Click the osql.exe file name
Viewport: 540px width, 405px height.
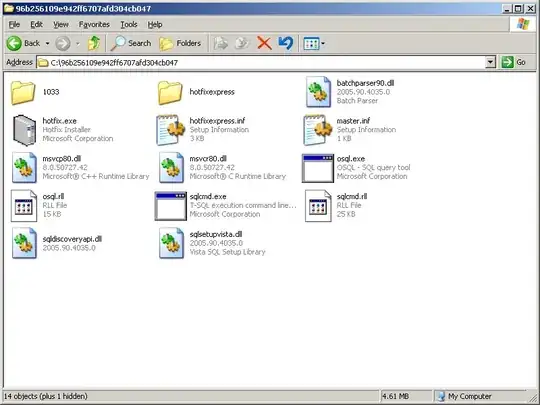pos(351,159)
